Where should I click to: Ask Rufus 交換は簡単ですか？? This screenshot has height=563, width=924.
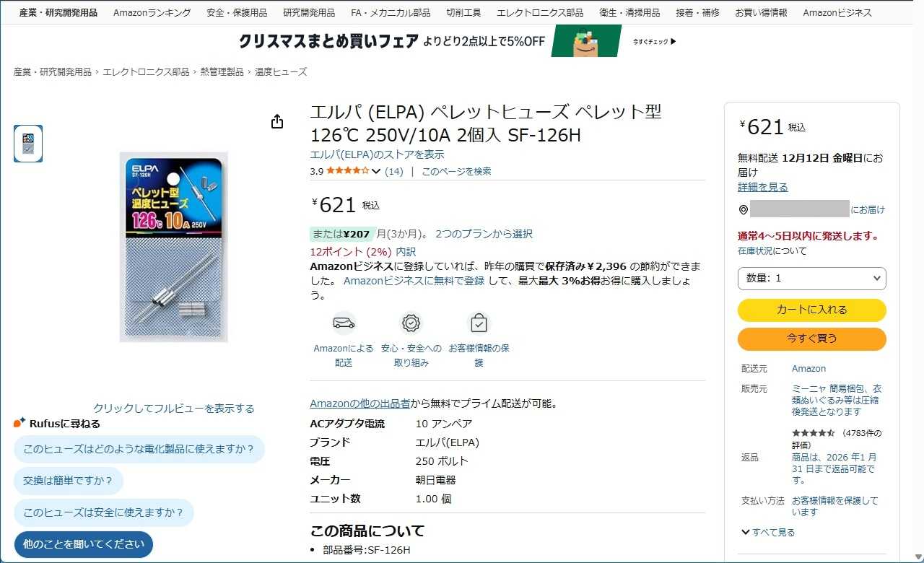(69, 481)
